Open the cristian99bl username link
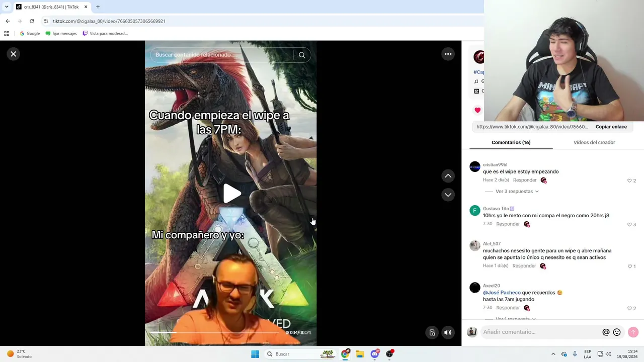 pos(495,165)
